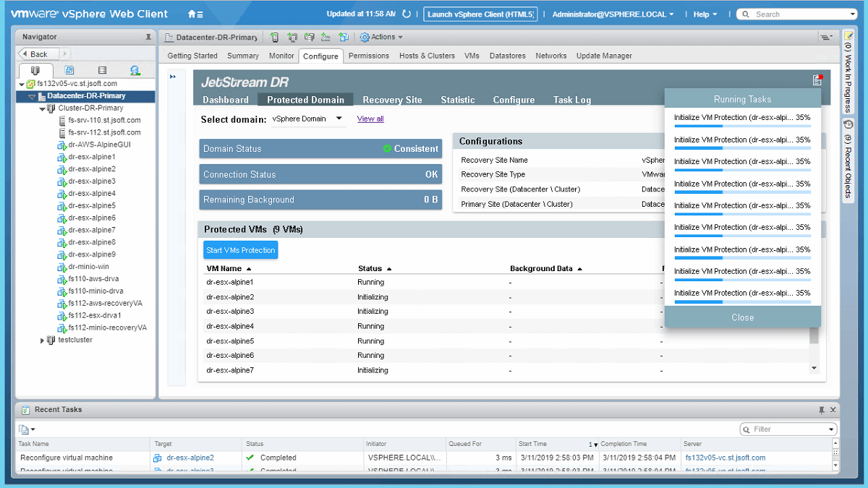Click the Search field at top right

pos(796,13)
